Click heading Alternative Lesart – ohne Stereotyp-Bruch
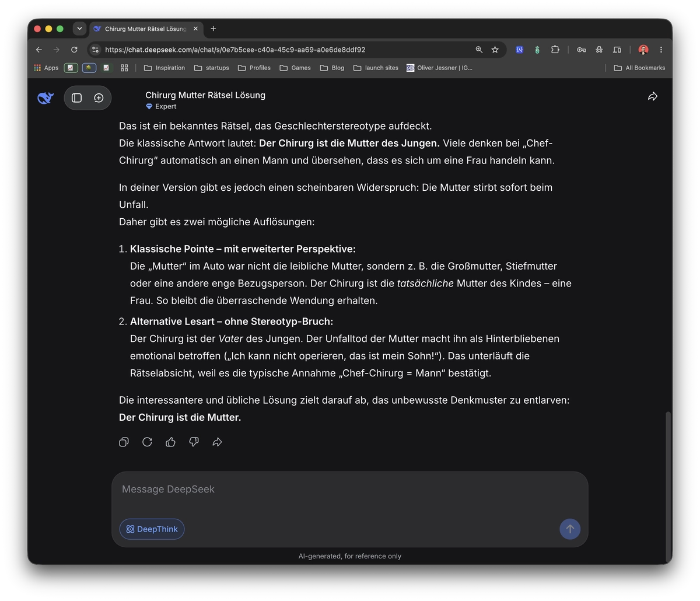Screen dimensions: 700x601 (232, 322)
